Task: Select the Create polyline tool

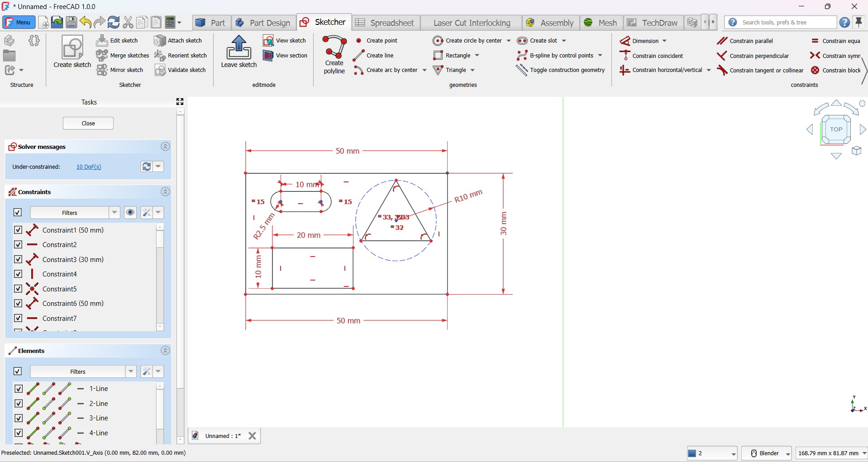Action: [x=334, y=54]
